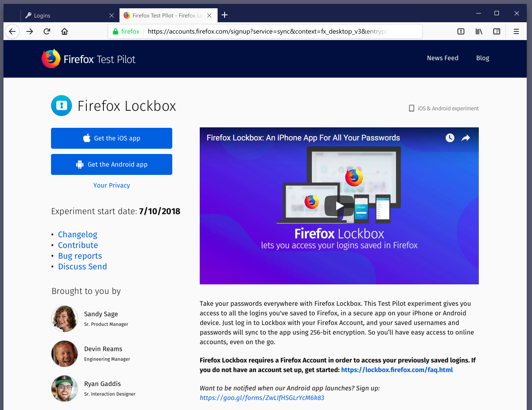Open a new tab with the plus button
The image size is (532, 410).
click(x=224, y=15)
